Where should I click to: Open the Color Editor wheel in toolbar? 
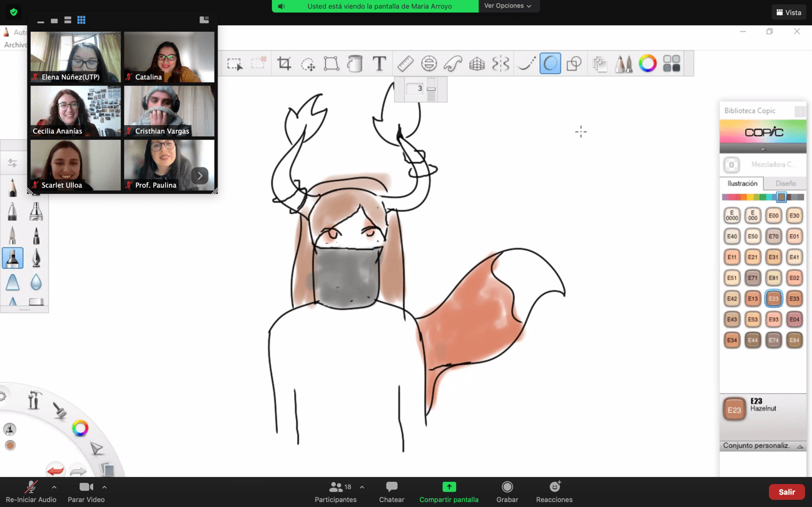[x=647, y=64]
